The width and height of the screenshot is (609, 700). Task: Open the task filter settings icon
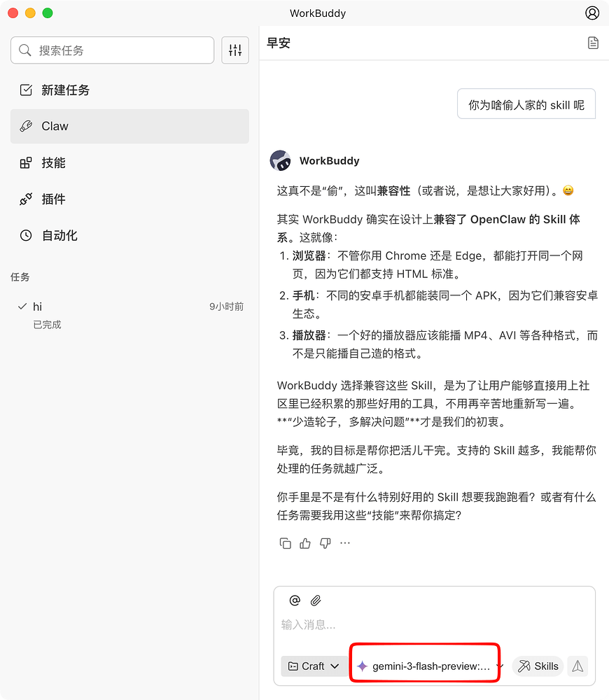tap(235, 50)
